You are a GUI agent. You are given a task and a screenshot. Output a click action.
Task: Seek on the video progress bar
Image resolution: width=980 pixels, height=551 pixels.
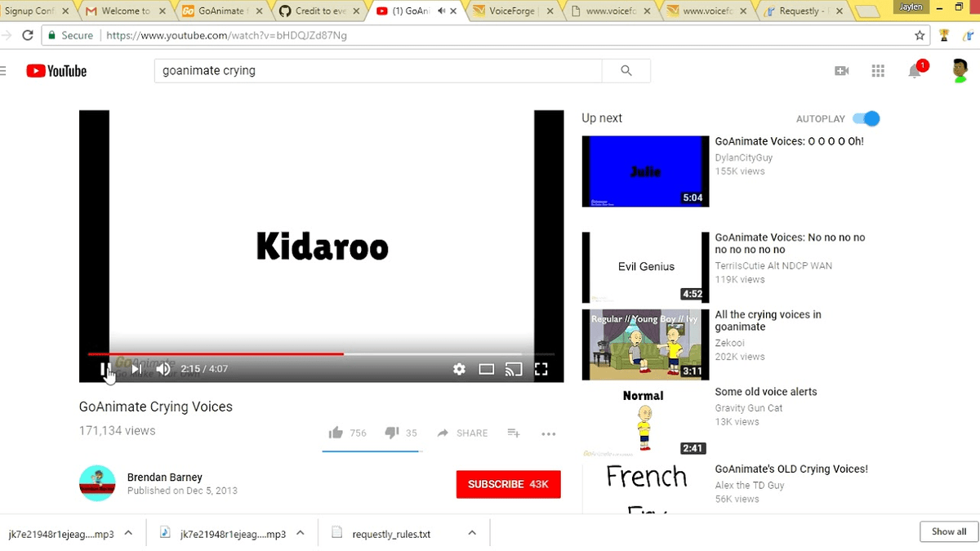[321, 354]
